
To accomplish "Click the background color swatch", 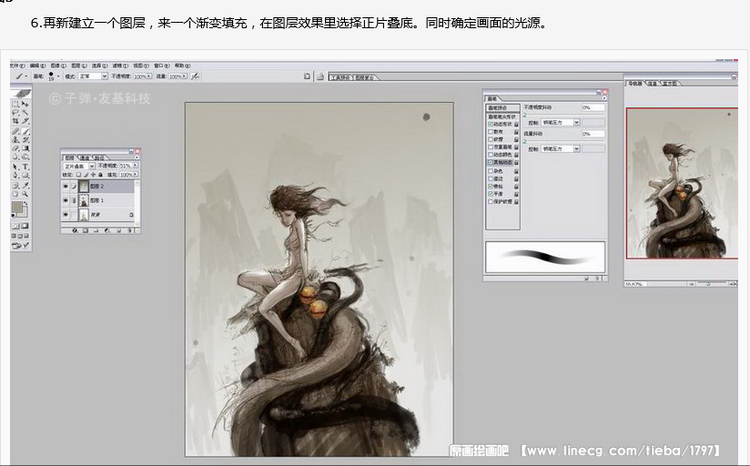I will pos(24,211).
